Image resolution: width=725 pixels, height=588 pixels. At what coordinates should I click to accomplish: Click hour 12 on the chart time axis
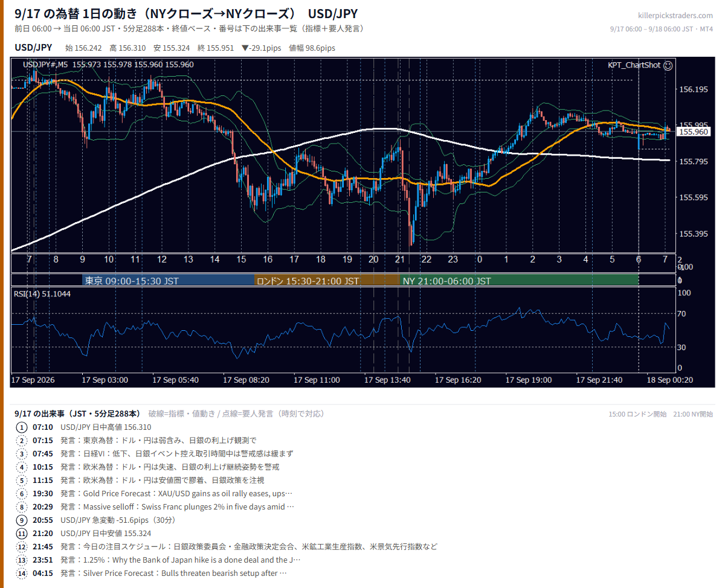pos(162,260)
